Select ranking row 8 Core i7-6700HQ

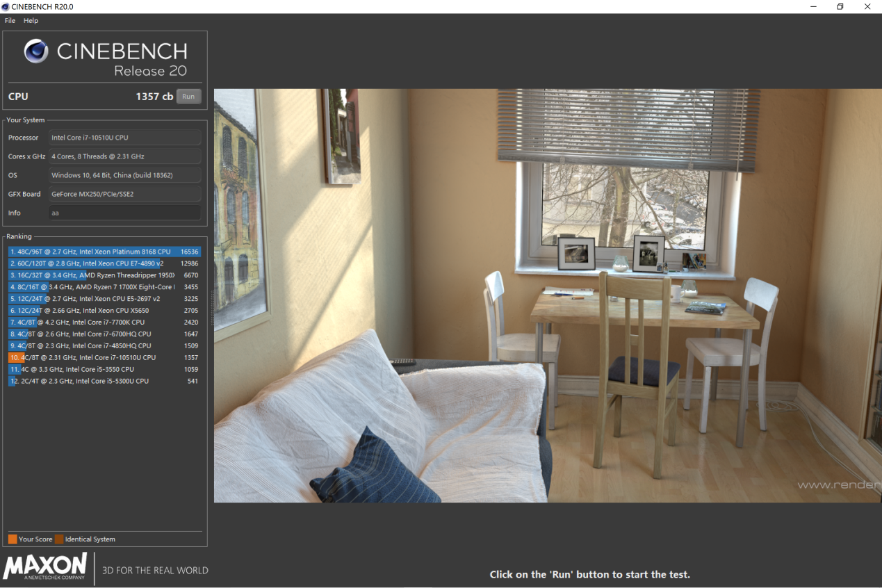[x=104, y=334]
